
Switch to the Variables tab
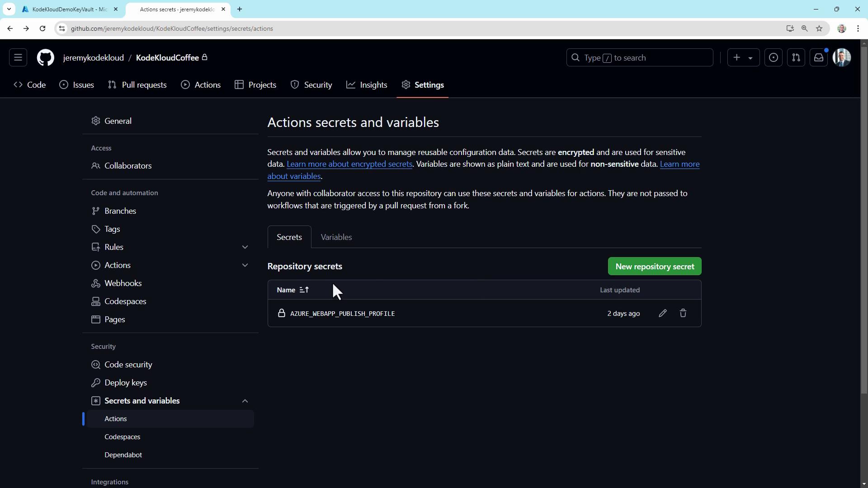click(x=336, y=237)
